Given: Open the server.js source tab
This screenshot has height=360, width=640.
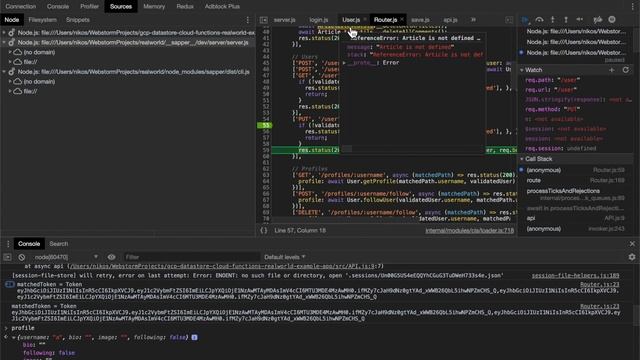Looking at the screenshot, I should pos(284,20).
